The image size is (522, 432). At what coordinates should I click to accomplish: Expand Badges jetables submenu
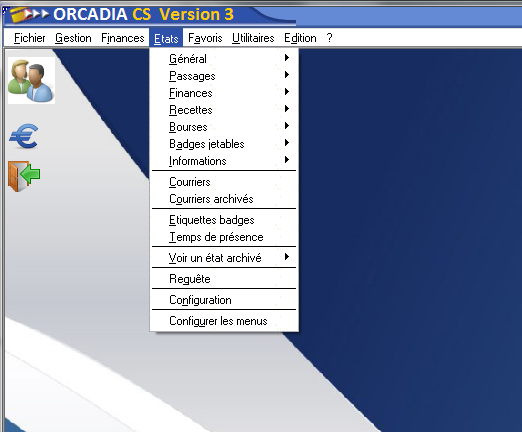pos(224,144)
